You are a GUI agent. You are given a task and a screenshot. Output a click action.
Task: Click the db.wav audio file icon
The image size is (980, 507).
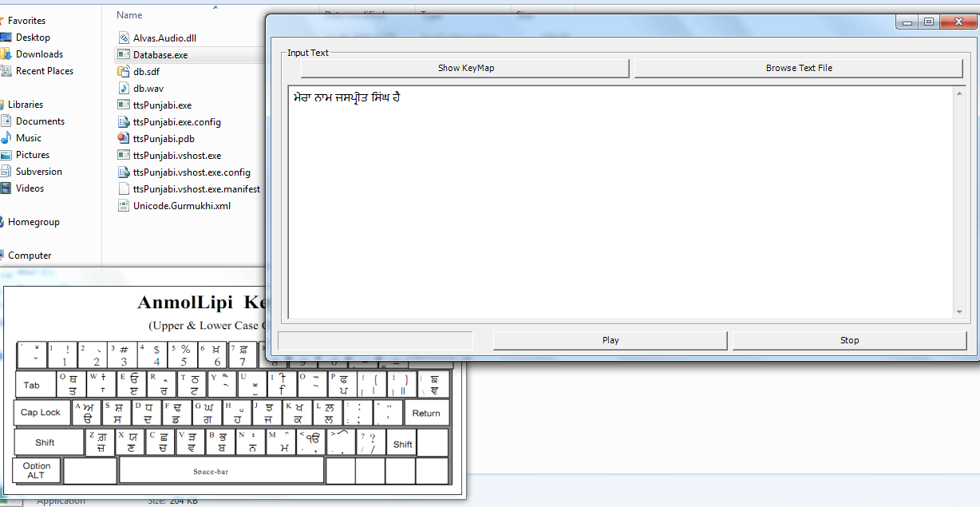click(x=124, y=88)
